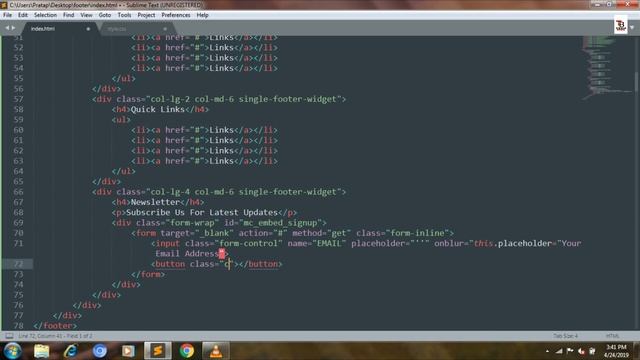Click the closing footer tag on line 78
Screen dimensions: 640x360
tap(55, 326)
